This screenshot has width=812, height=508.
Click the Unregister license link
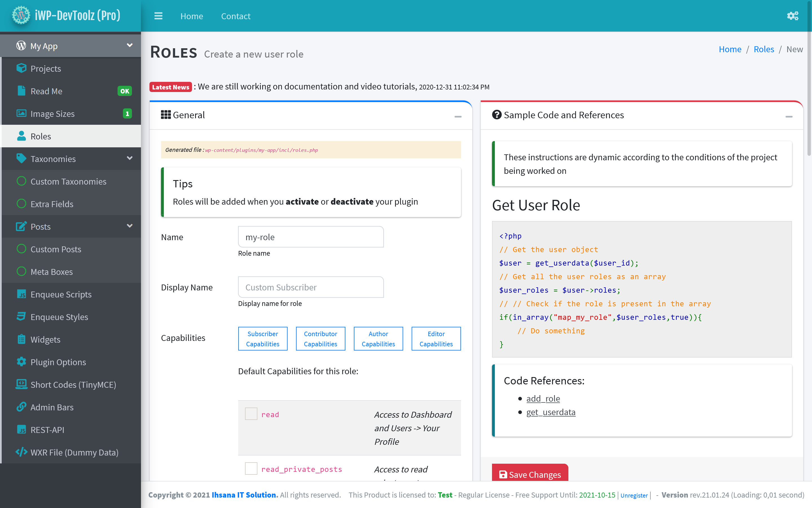(x=634, y=495)
